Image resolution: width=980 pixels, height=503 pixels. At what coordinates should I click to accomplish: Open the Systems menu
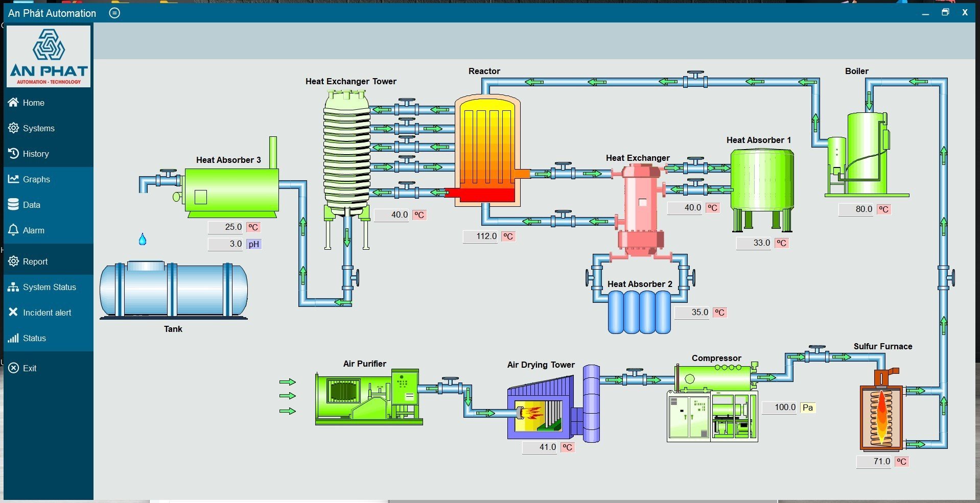pyautogui.click(x=38, y=128)
